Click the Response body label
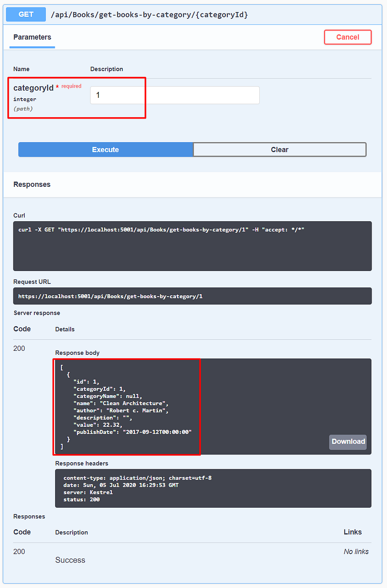This screenshot has width=387, height=588. pos(77,353)
